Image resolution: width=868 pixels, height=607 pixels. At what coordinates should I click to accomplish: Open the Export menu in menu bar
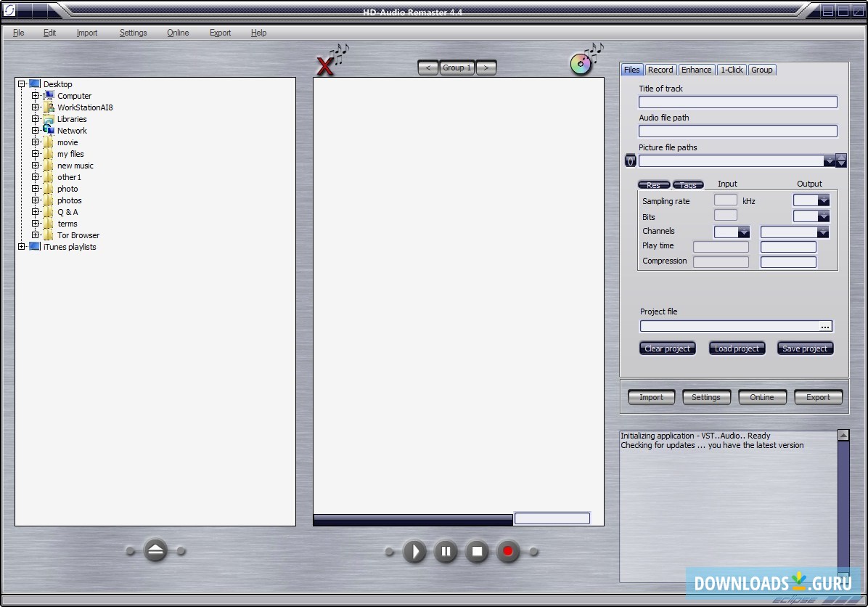(221, 33)
